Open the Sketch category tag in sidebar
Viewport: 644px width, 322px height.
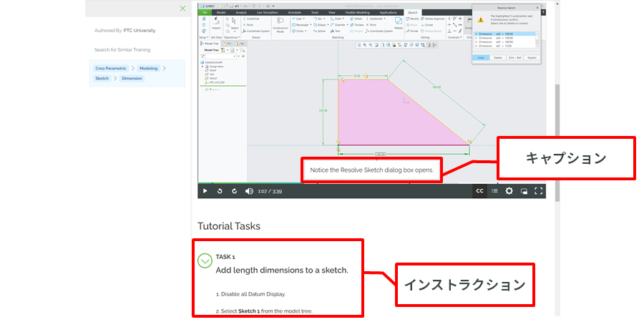click(102, 78)
